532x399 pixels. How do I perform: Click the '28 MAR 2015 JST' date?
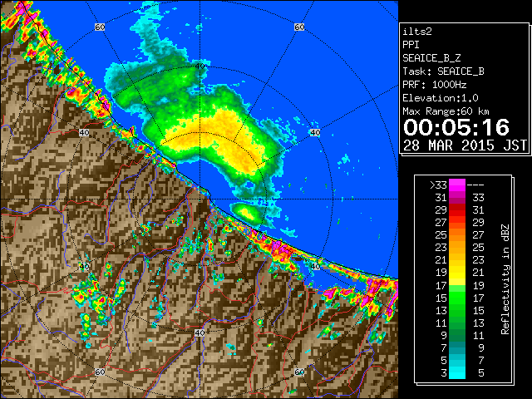(465, 145)
